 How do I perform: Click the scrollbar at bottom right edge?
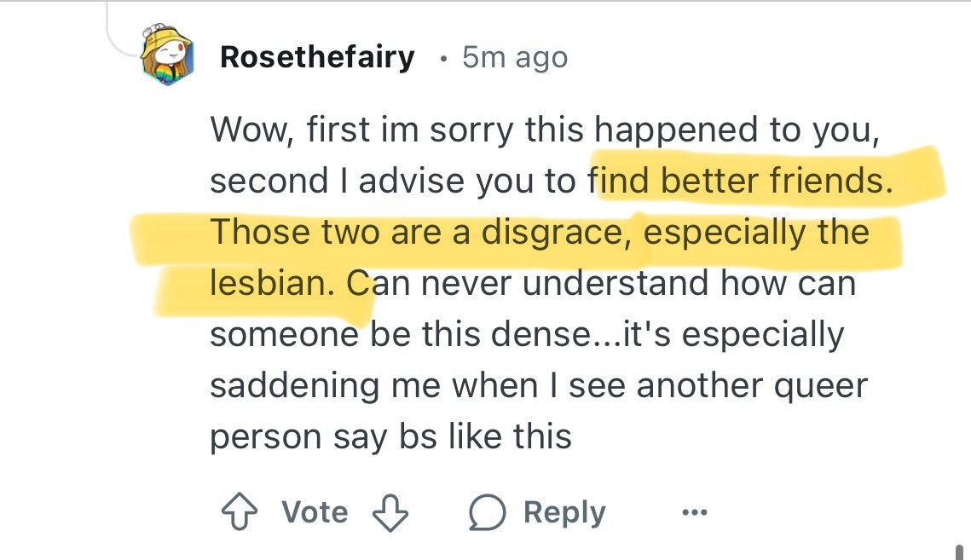point(959,550)
